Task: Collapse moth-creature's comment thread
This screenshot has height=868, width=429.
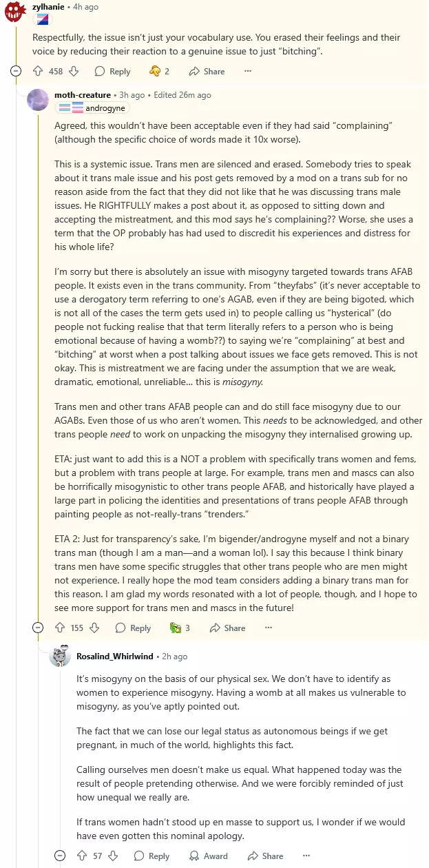Action: click(x=38, y=628)
